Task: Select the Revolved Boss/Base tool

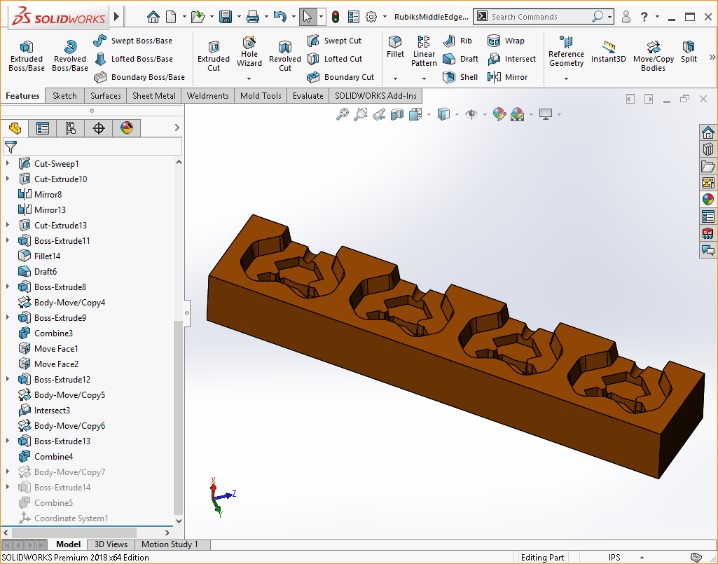Action: tap(70, 56)
